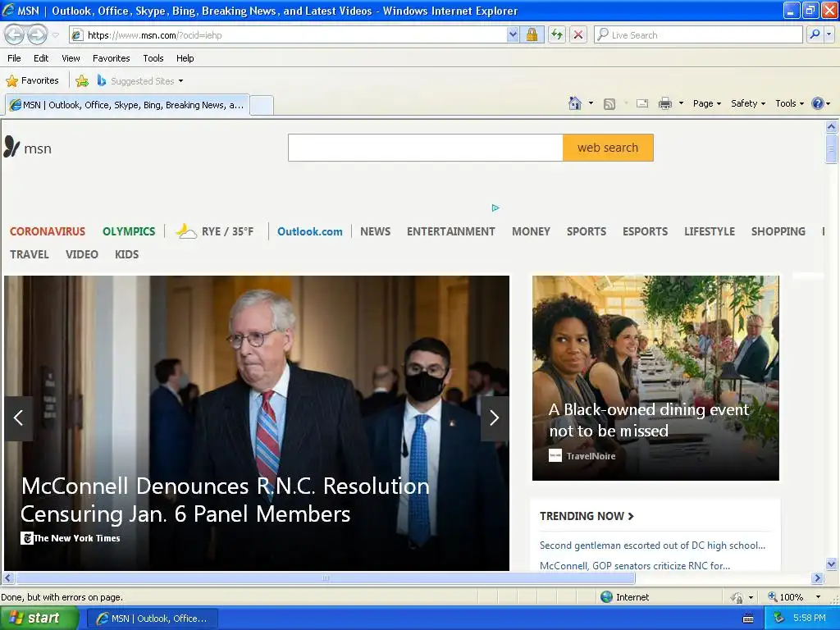Open the File menu
The width and height of the screenshot is (840, 630).
[x=15, y=58]
